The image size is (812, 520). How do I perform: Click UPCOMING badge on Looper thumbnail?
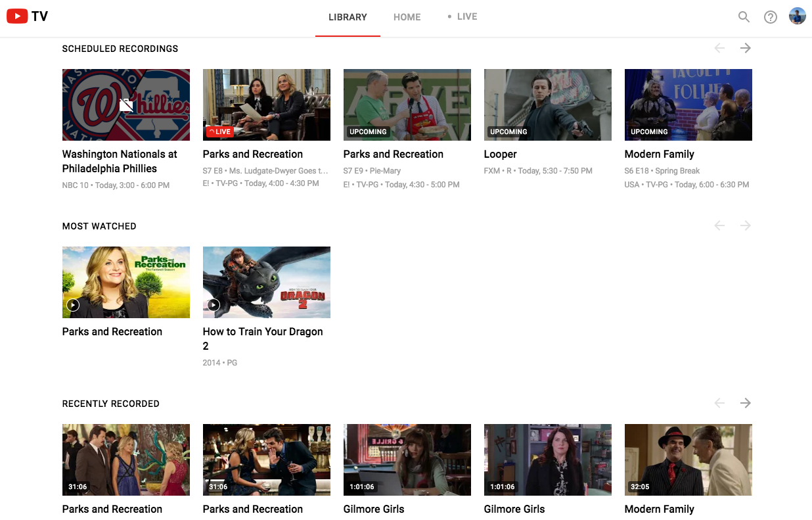coord(508,131)
